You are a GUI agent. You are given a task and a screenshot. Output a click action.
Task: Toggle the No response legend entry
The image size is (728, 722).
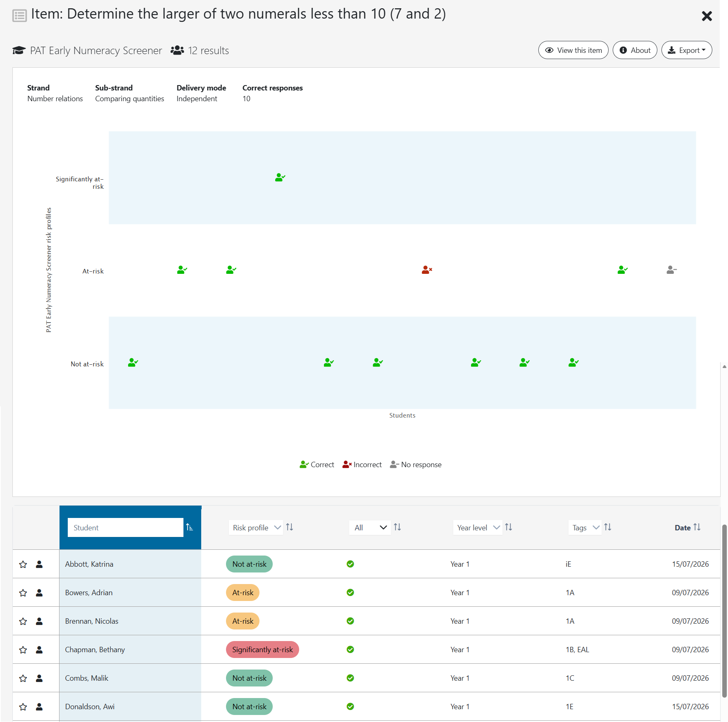(416, 465)
